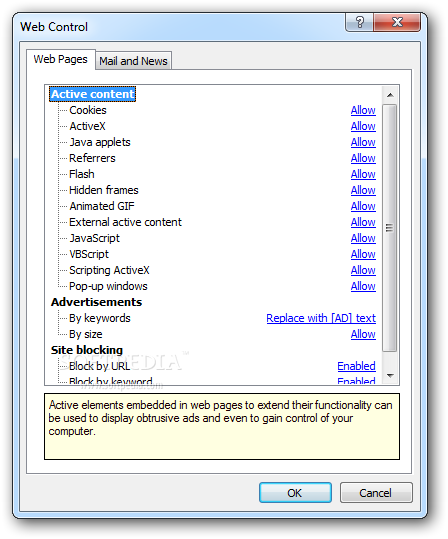Change the Pop-up windows Allow setting
This screenshot has width=448, height=539.
point(363,286)
